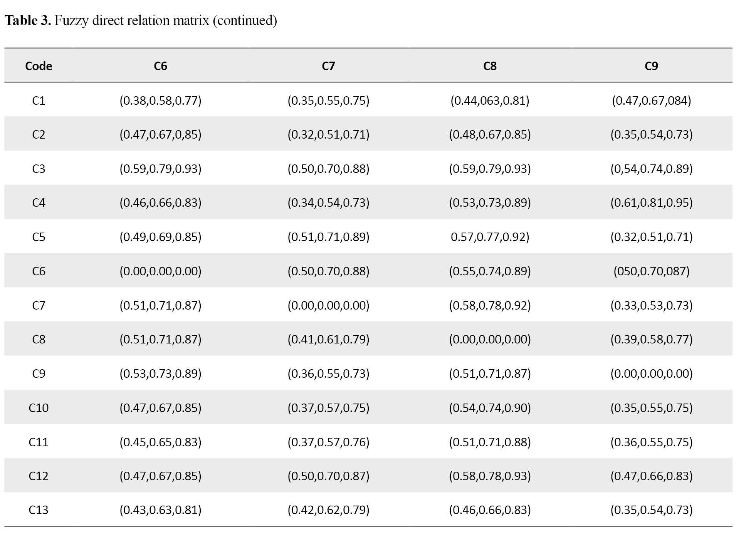Select cell (0.38,0.58,0.77) in row C1
756x536 pixels.
click(160, 100)
